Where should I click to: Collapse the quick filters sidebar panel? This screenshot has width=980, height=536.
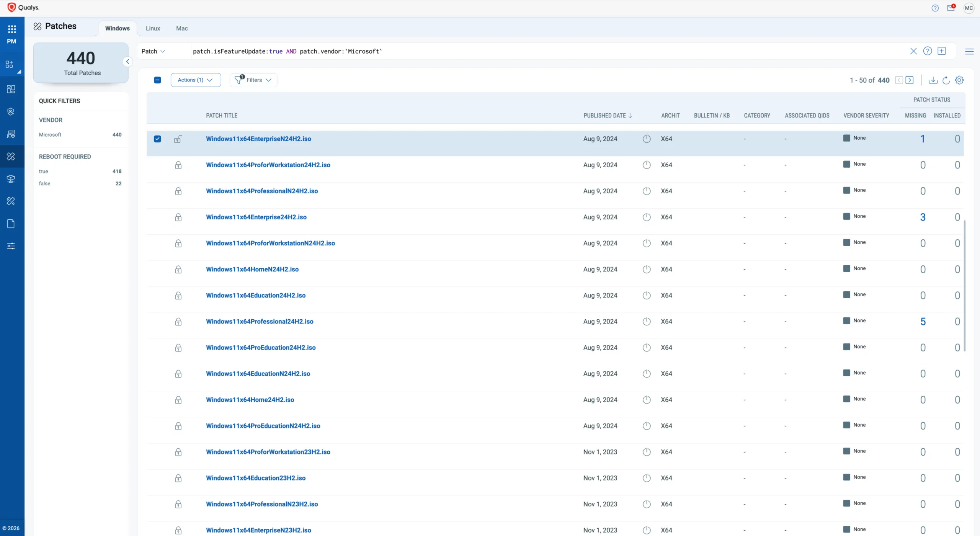[127, 62]
